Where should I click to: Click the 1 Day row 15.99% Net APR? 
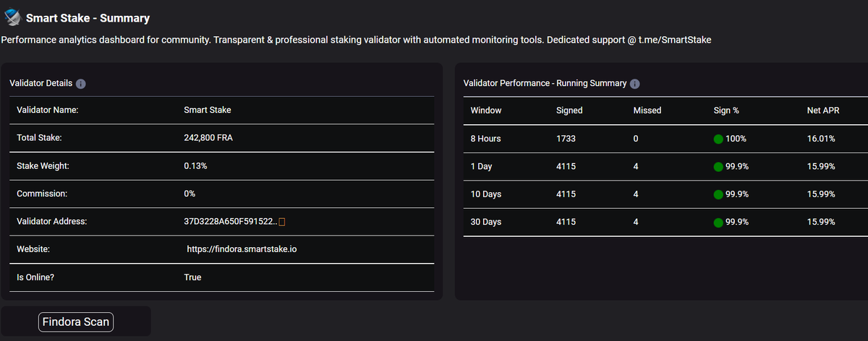click(x=821, y=167)
